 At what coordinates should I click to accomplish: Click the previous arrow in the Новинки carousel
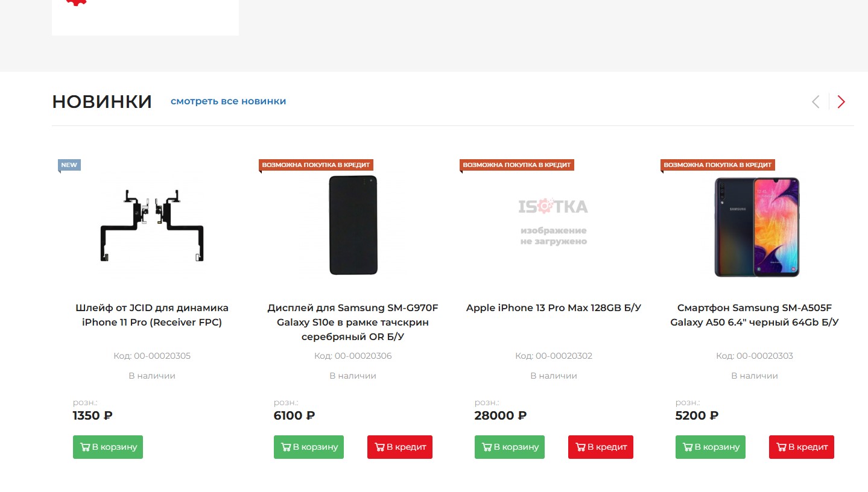click(x=816, y=102)
